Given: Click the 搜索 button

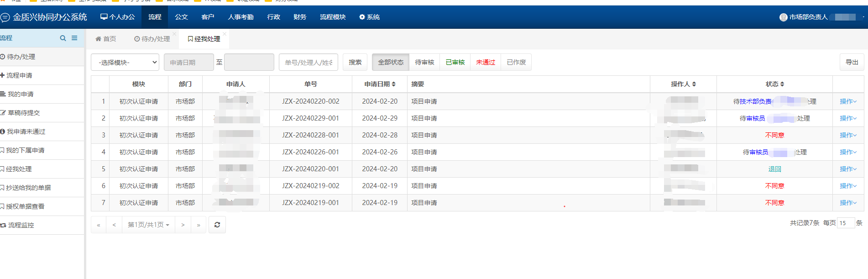Looking at the screenshot, I should [355, 62].
